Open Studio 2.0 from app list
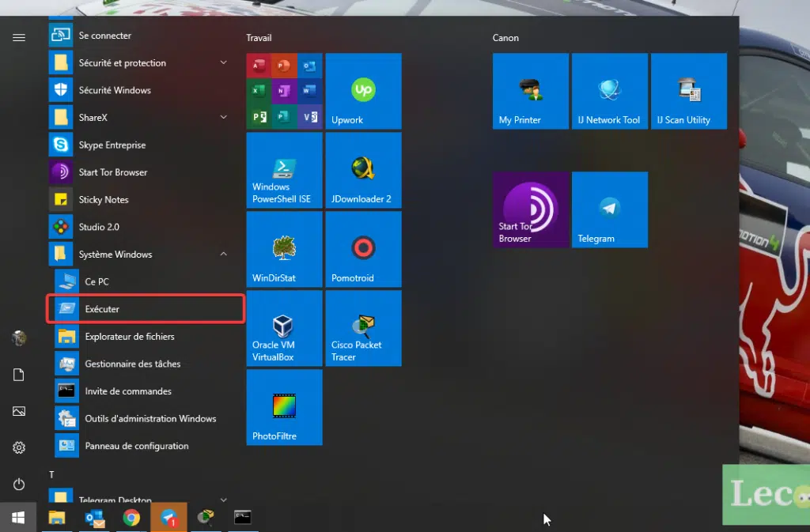This screenshot has height=532, width=810. click(141, 227)
